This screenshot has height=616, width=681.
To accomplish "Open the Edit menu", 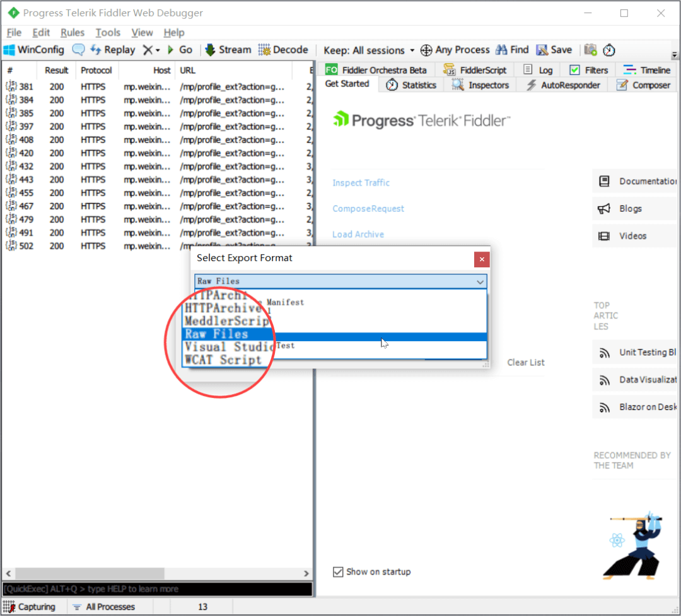I will tap(41, 33).
